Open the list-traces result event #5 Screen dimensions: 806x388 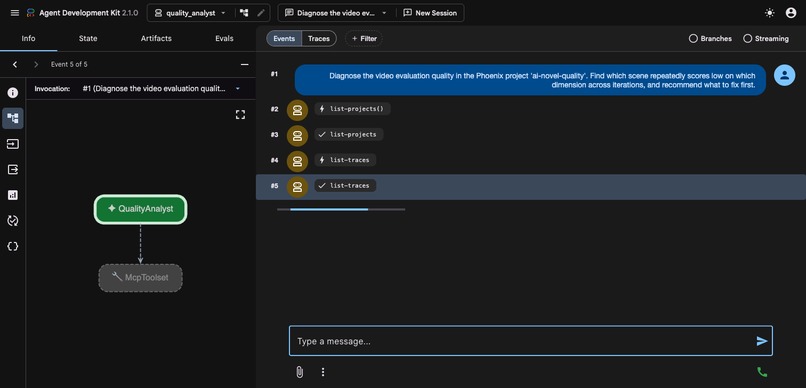click(345, 186)
